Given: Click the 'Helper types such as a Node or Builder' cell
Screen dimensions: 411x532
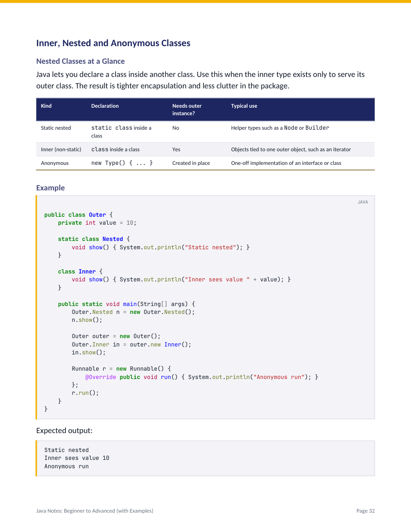Looking at the screenshot, I should [x=280, y=128].
